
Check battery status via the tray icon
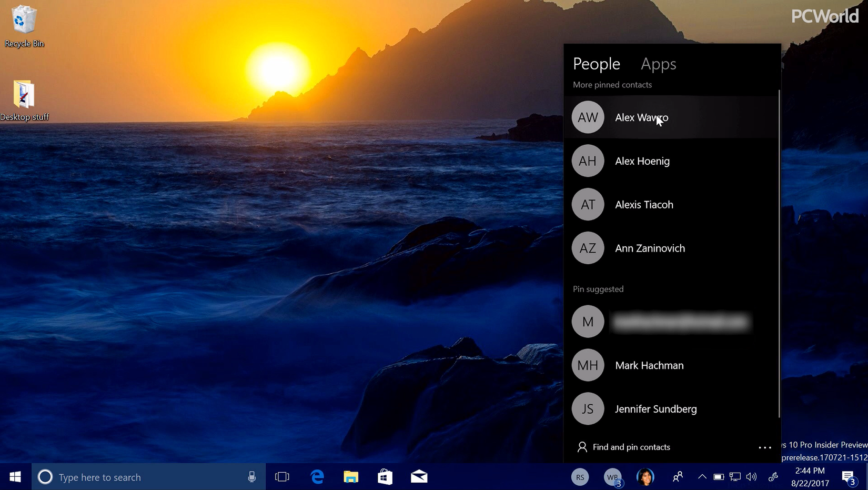tap(719, 477)
